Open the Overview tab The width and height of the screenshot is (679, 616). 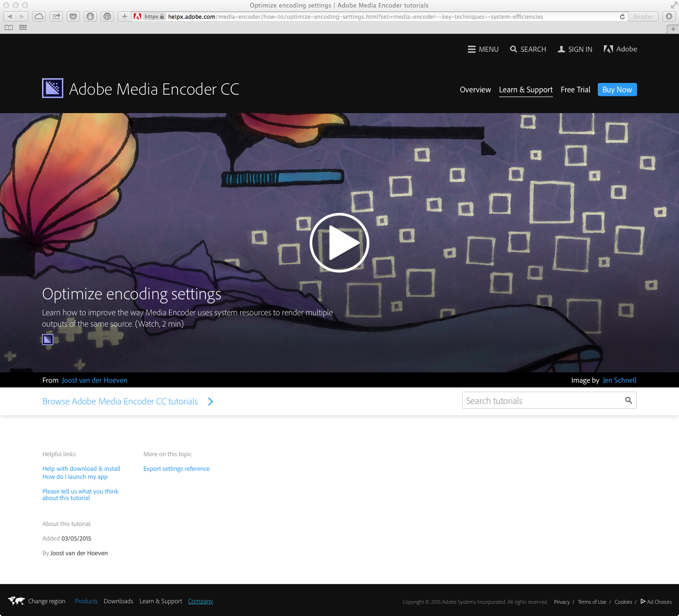tap(475, 90)
